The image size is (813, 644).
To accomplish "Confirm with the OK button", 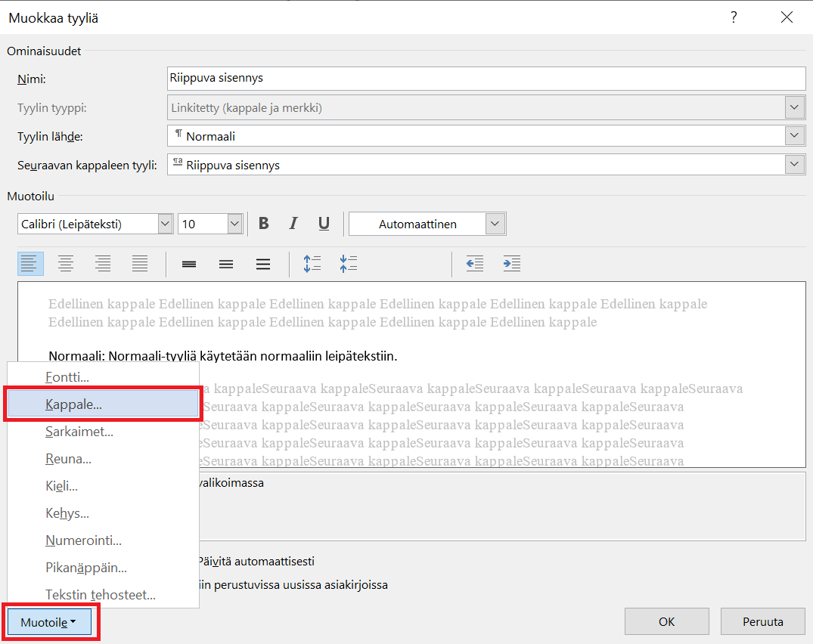I will tap(667, 621).
